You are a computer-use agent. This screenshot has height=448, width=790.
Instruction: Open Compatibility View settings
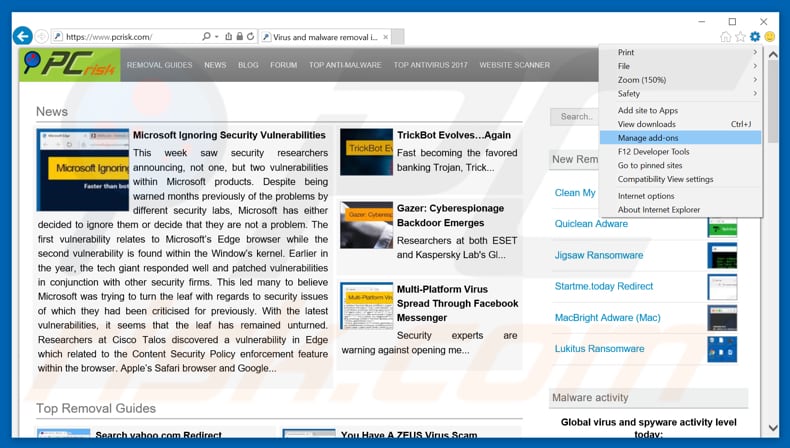680,179
